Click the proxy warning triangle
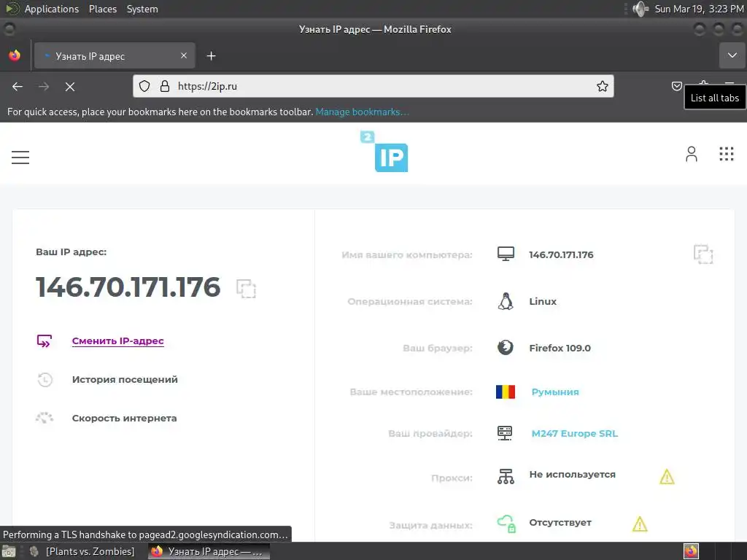The width and height of the screenshot is (747, 560). (667, 477)
